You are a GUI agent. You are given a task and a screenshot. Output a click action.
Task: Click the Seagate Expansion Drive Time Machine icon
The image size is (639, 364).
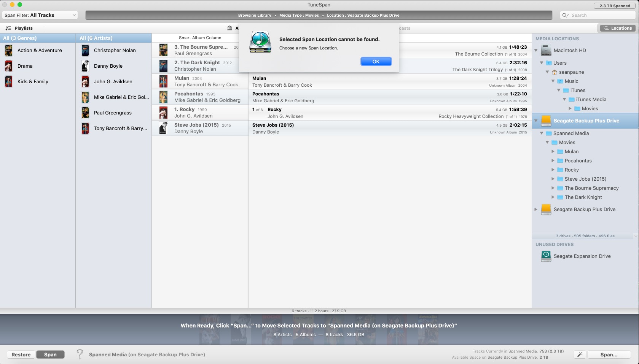coord(546,256)
